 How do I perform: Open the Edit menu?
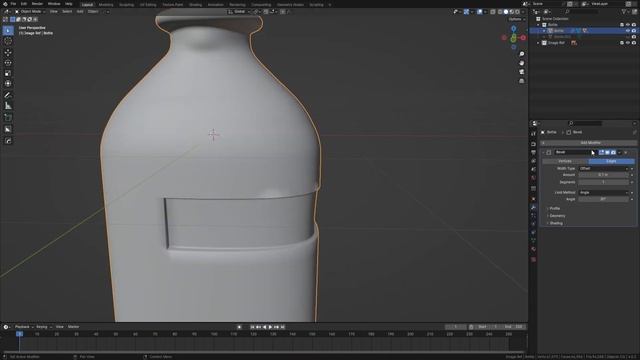click(x=24, y=4)
